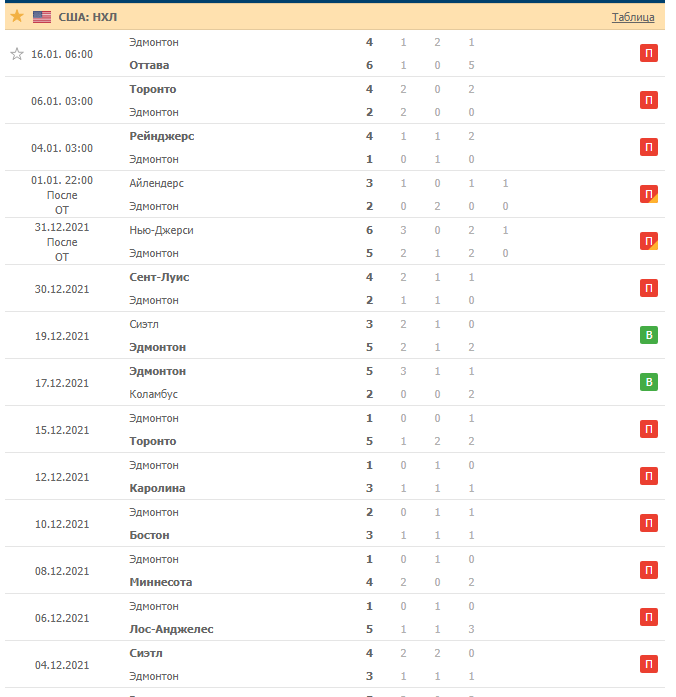Click the red П badge for Сиэтл 04.12.2021 match
Image resolution: width=676 pixels, height=697 pixels.
click(x=648, y=664)
